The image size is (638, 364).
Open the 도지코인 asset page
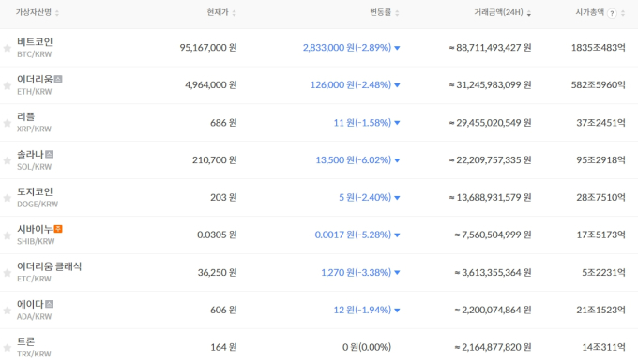[35, 191]
